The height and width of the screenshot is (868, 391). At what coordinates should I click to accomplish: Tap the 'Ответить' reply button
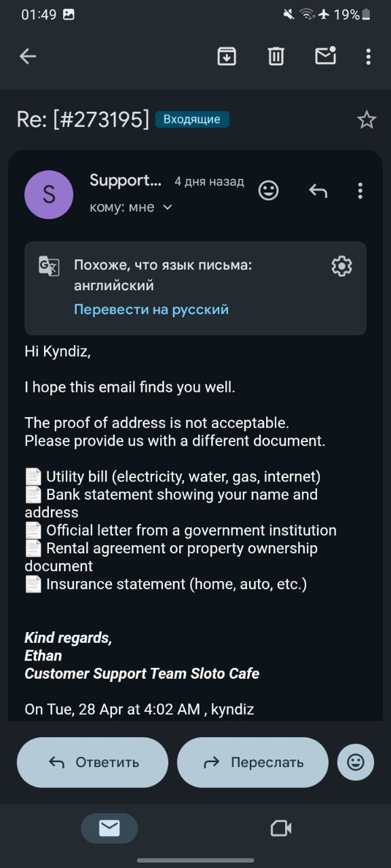[x=92, y=762]
